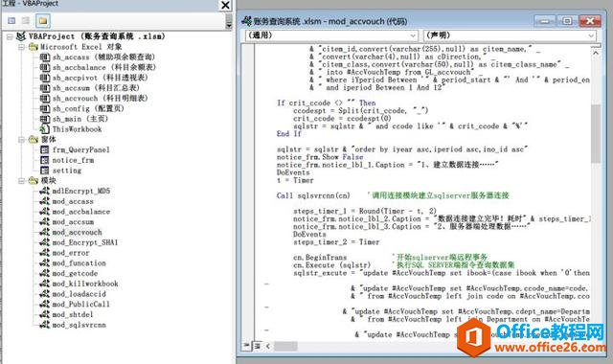This screenshot has height=364, width=613.
Task: Collapse the Microsoft Excel objects folder
Action: (21, 47)
